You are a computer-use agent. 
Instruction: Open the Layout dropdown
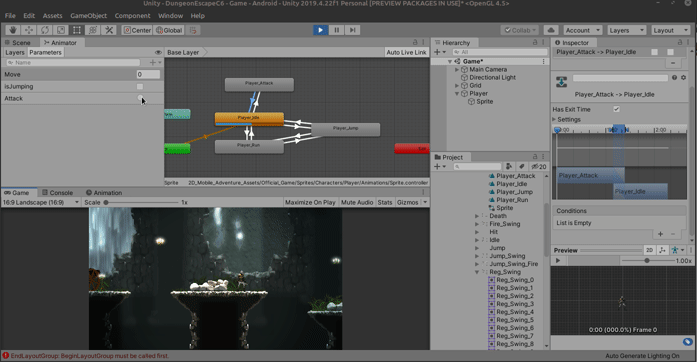point(670,30)
